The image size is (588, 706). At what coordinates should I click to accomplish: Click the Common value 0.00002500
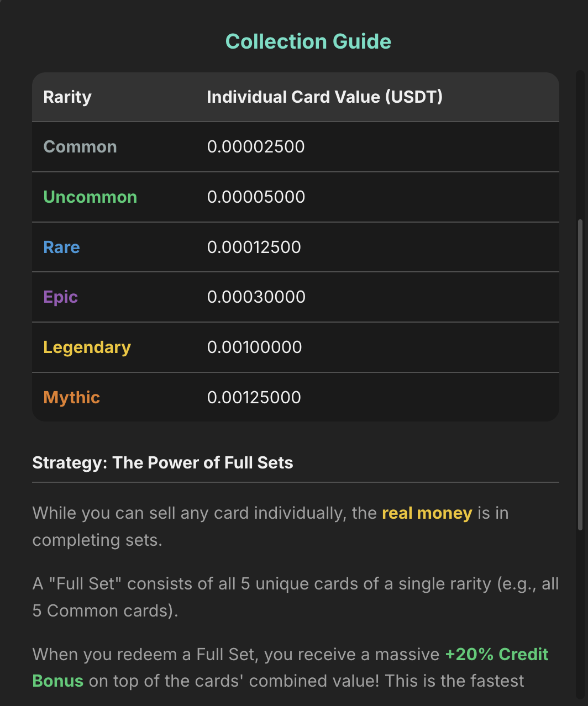click(x=256, y=147)
